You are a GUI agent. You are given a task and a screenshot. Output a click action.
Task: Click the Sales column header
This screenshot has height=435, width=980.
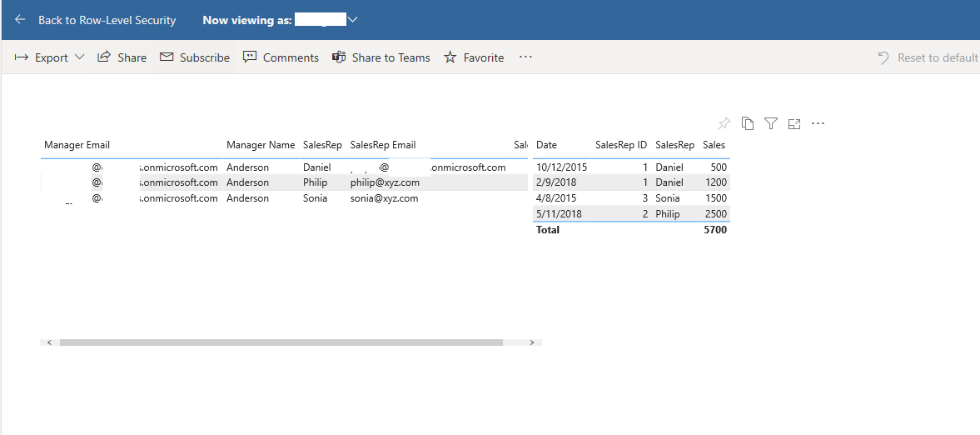click(x=714, y=145)
